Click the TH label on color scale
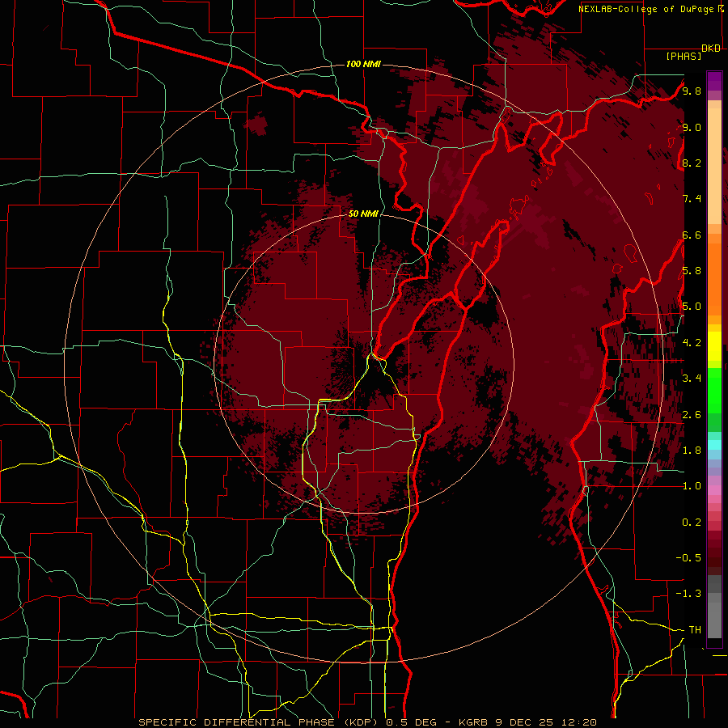 point(695,630)
